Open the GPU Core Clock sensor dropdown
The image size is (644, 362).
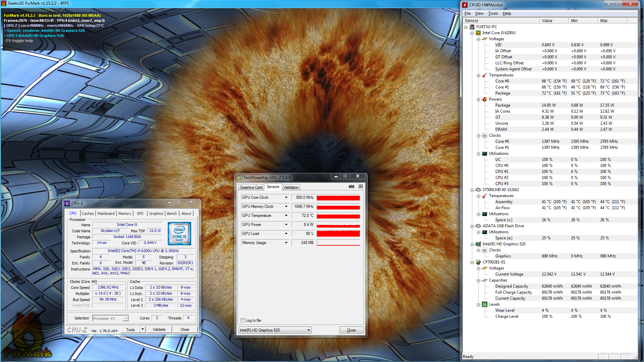[x=286, y=197]
